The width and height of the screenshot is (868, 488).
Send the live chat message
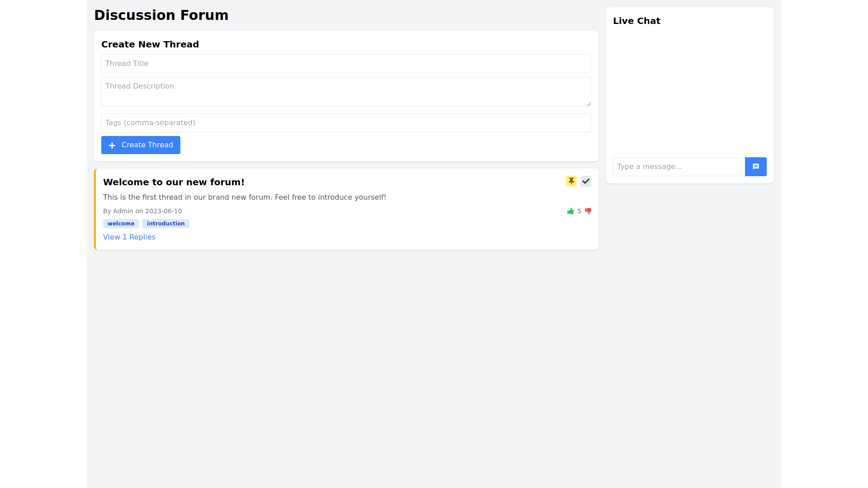(x=755, y=167)
